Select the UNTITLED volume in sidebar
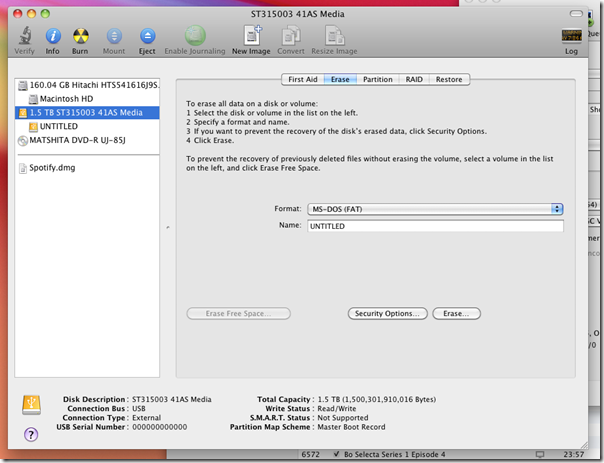The width and height of the screenshot is (604, 463). tap(87, 127)
